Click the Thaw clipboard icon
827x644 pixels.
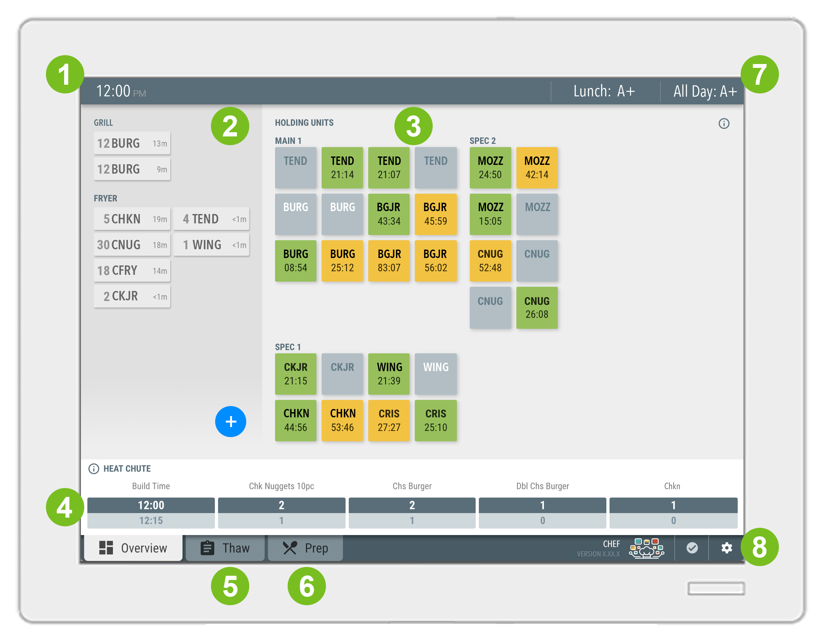coord(207,548)
